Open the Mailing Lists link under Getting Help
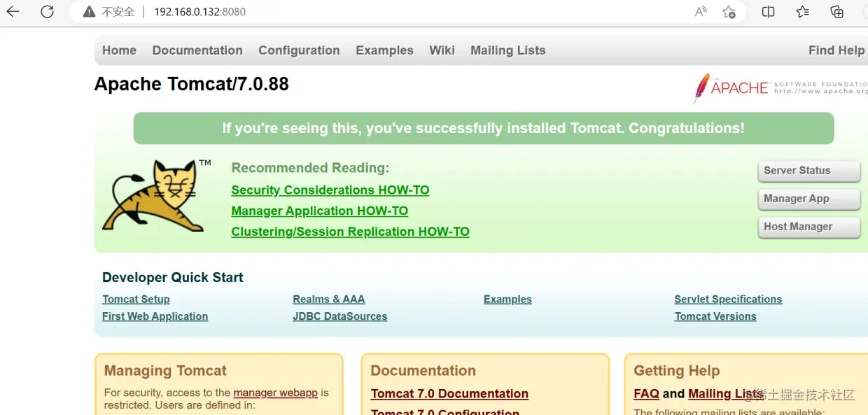Viewport: 868px width, 415px height. click(x=725, y=394)
